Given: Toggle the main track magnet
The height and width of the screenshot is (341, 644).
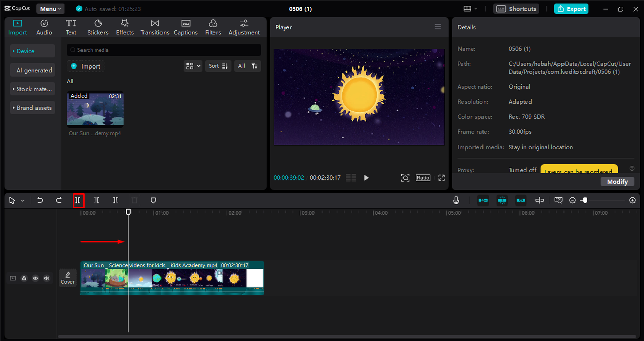Looking at the screenshot, I should tap(483, 200).
